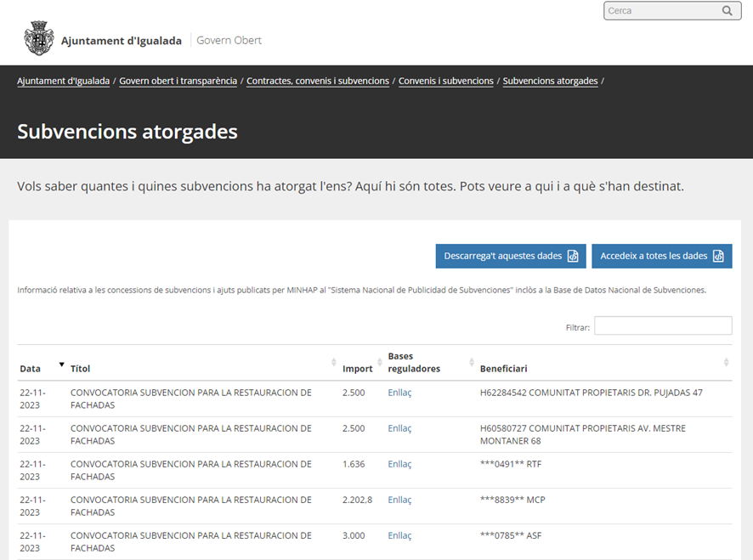
Task: Sort table by Data column arrow
Action: click(61, 365)
